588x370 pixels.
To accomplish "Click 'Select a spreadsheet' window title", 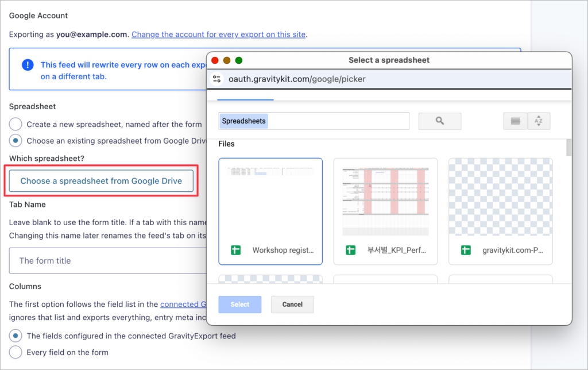I will point(389,60).
